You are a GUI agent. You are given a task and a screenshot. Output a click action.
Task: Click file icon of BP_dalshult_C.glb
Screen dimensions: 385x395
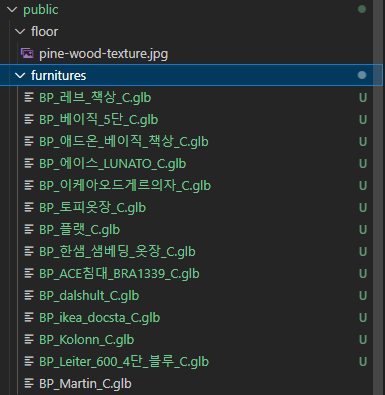pyautogui.click(x=29, y=295)
